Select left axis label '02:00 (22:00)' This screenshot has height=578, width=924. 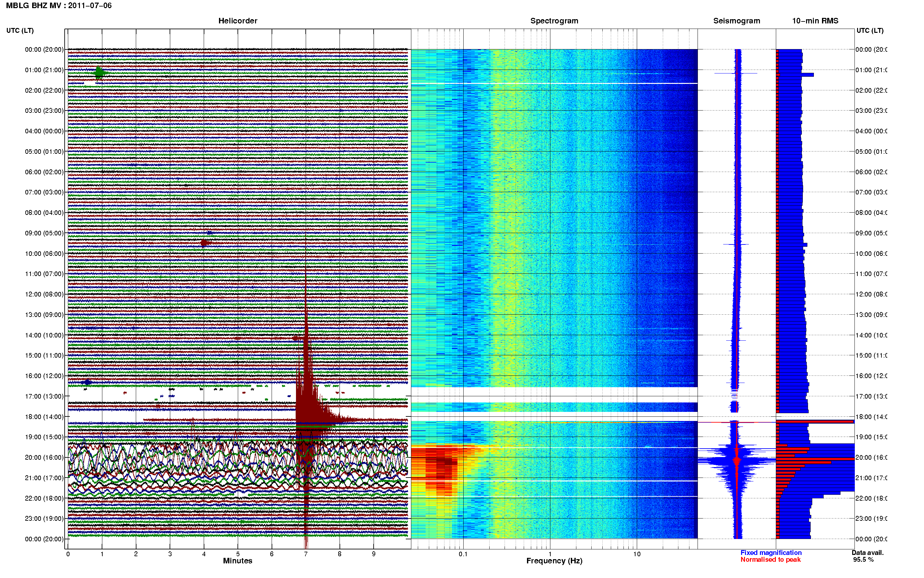point(44,90)
